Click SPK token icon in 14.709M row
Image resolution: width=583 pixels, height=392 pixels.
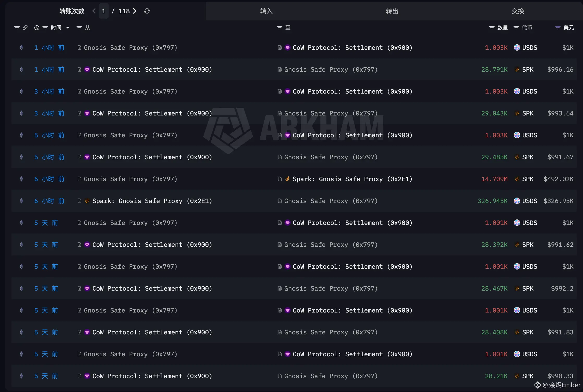517,179
